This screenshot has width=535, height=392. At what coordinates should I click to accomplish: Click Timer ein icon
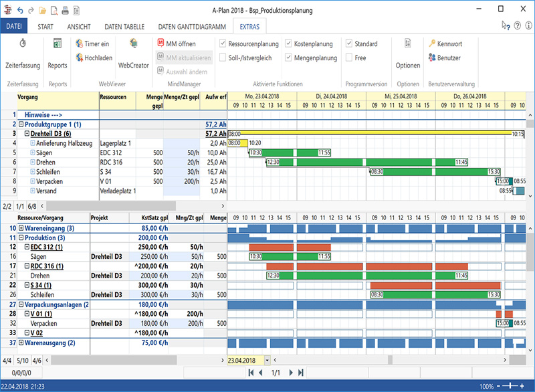79,43
